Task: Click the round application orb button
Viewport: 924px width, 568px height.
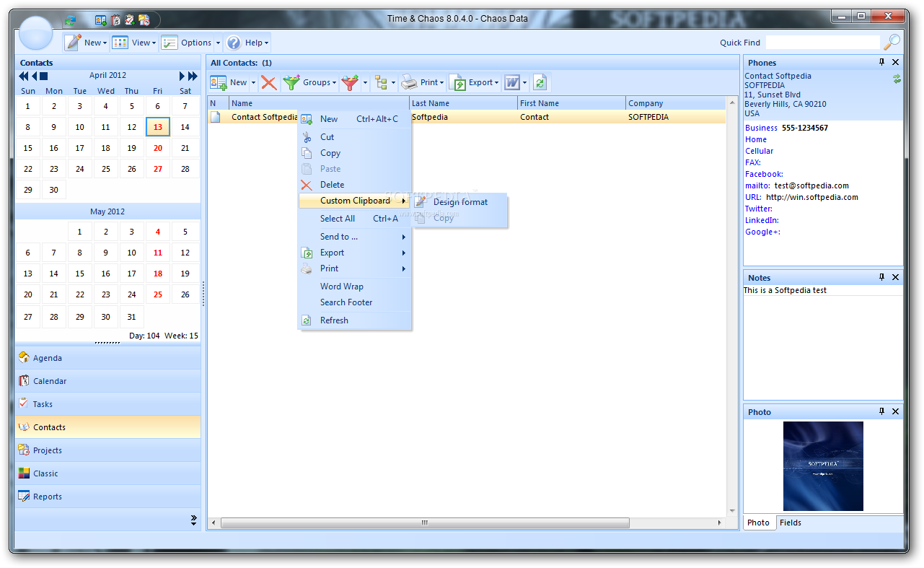Action: (35, 33)
